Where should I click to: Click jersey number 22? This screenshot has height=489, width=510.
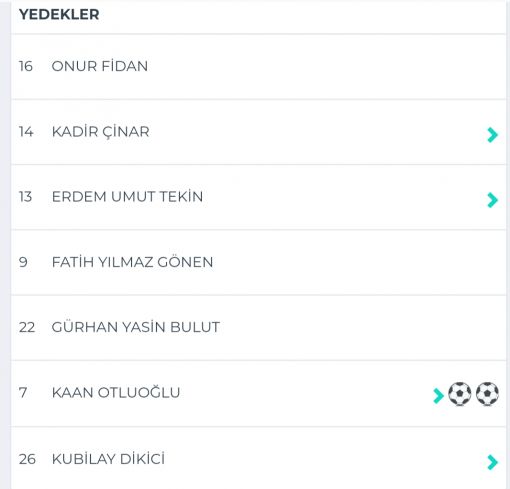(x=27, y=327)
